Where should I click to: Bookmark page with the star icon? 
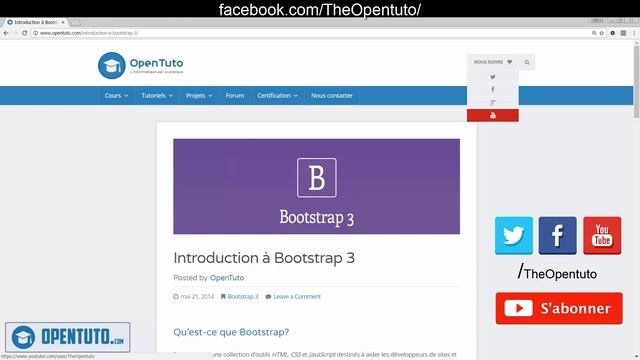(602, 33)
